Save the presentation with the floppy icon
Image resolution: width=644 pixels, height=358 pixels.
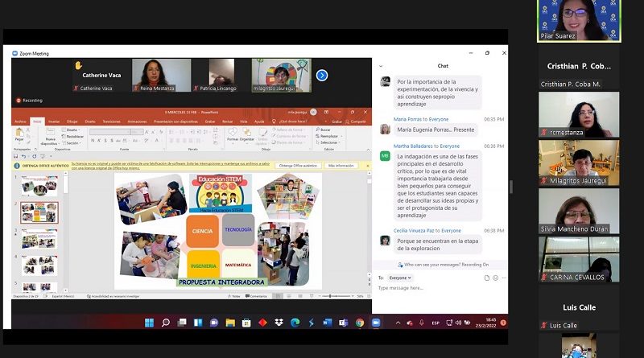(x=15, y=156)
